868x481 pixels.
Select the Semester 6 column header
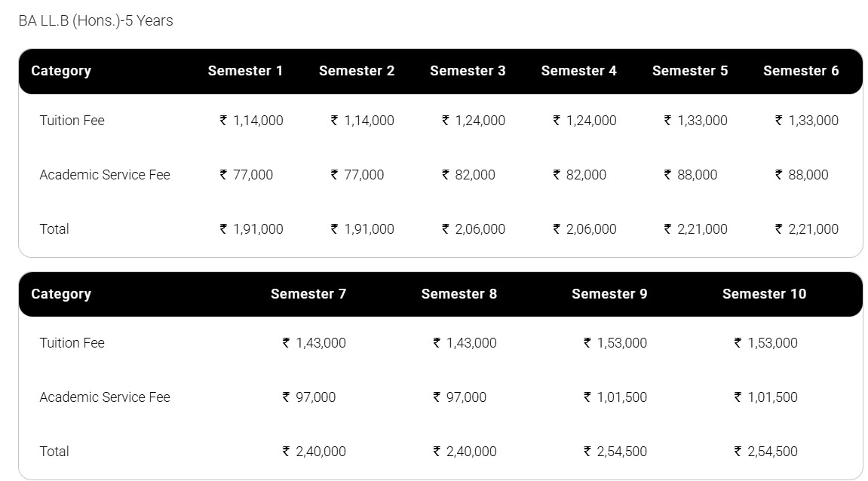point(801,71)
